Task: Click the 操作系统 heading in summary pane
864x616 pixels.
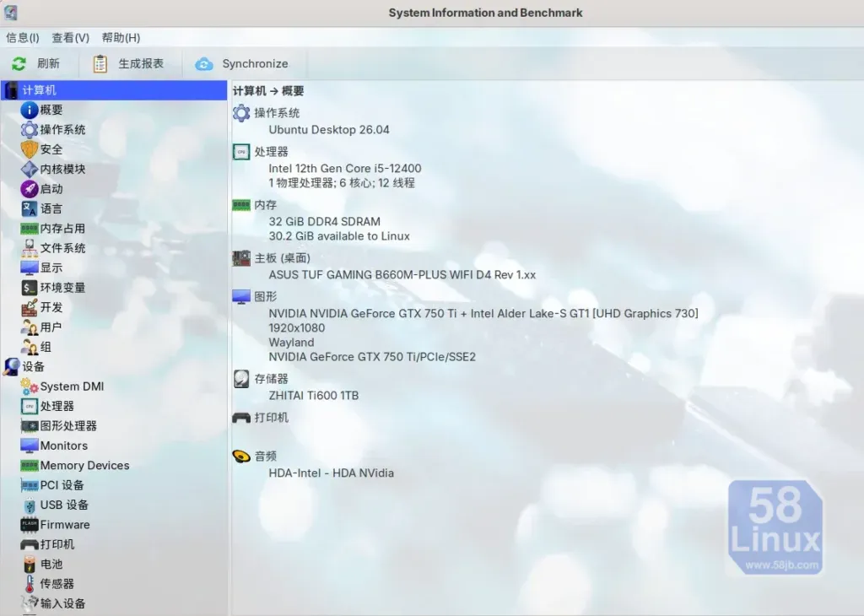Action: pyautogui.click(x=277, y=113)
